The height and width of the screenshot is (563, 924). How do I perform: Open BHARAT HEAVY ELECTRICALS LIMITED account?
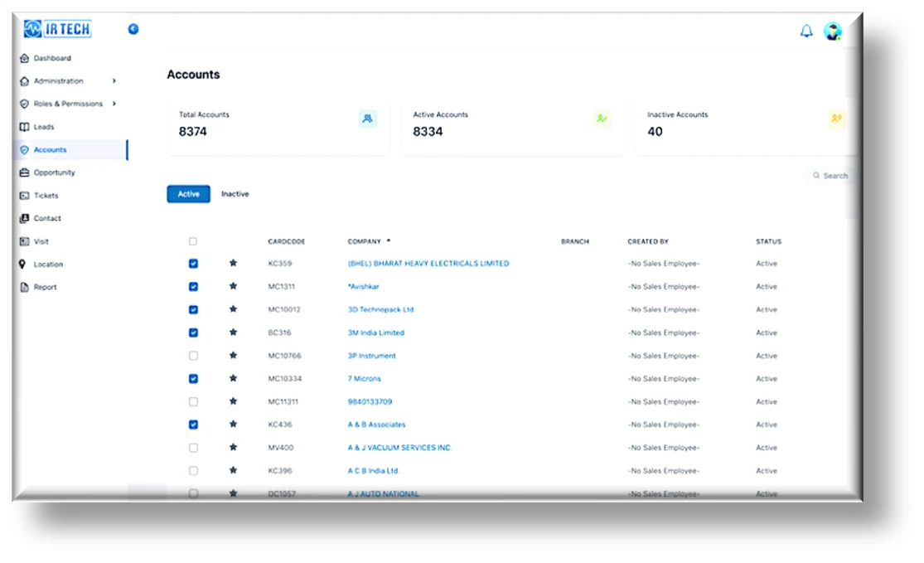tap(428, 264)
